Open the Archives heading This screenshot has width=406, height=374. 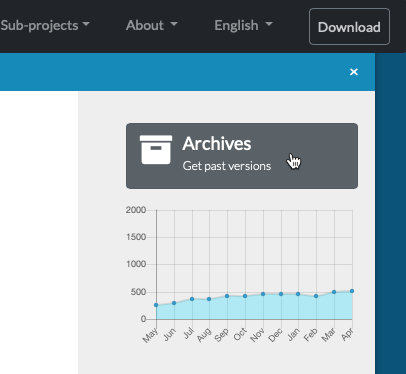point(217,144)
